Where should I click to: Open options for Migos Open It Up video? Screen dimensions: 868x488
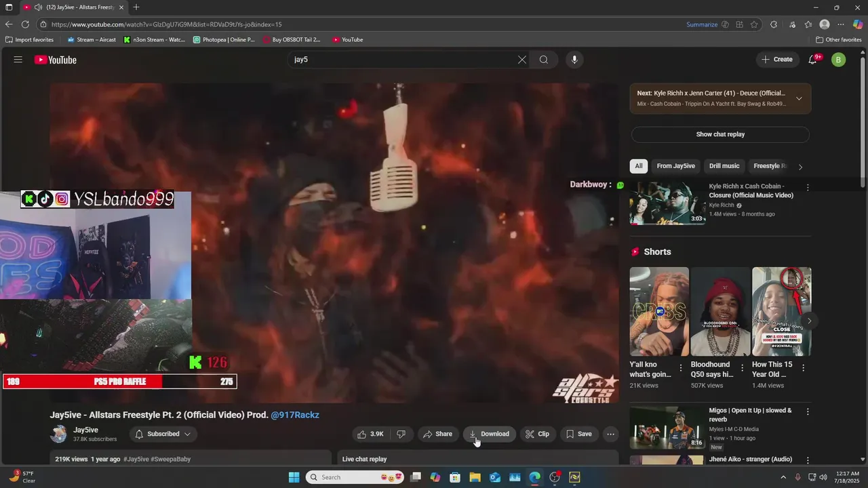pyautogui.click(x=808, y=412)
